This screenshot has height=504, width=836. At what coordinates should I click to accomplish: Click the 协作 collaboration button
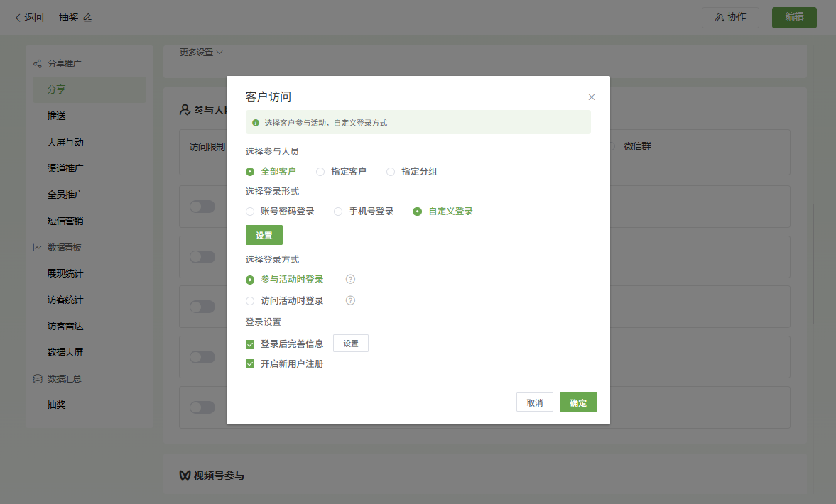point(730,18)
